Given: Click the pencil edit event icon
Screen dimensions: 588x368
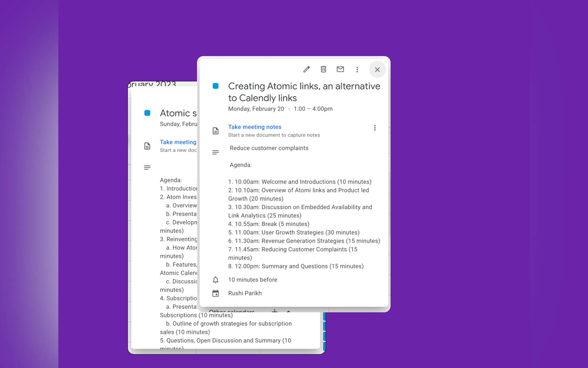Looking at the screenshot, I should [307, 70].
